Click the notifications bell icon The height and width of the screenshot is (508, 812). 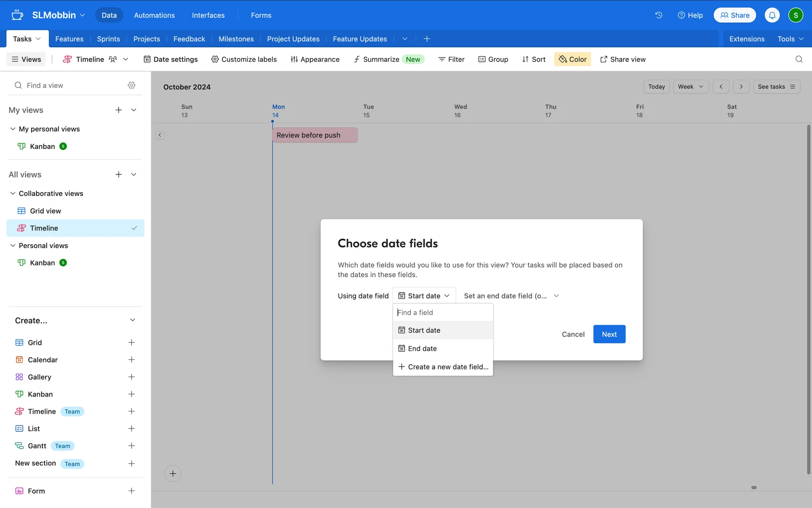[x=772, y=15]
